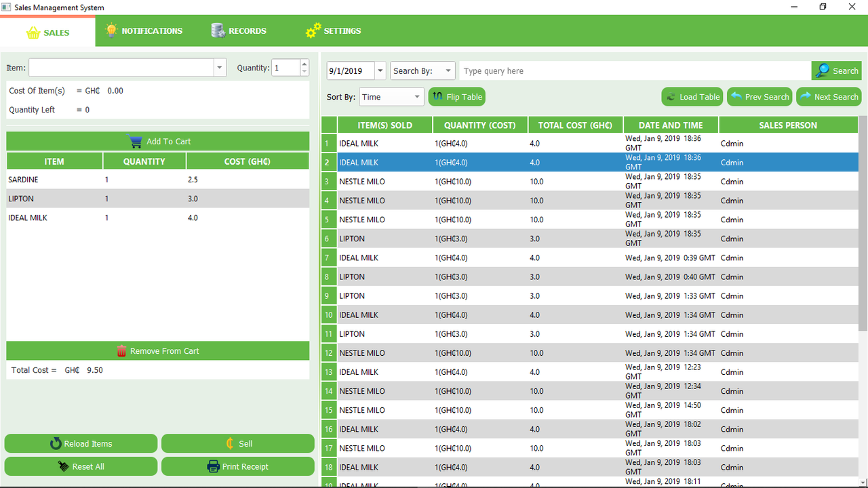
Task: Click the Sales Management System title bar icon
Action: tap(6, 7)
